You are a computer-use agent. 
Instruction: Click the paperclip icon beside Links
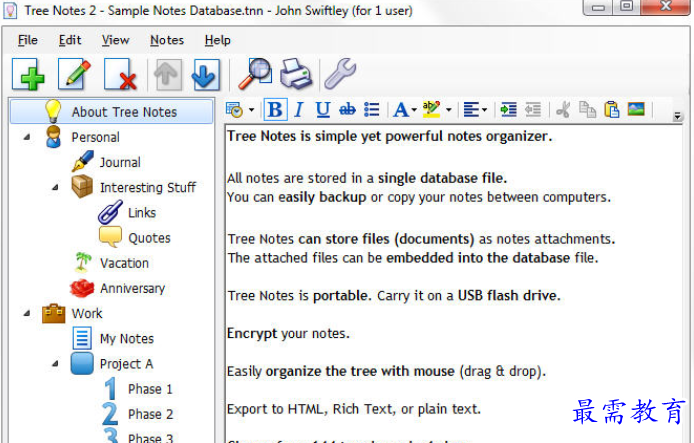pos(110,212)
